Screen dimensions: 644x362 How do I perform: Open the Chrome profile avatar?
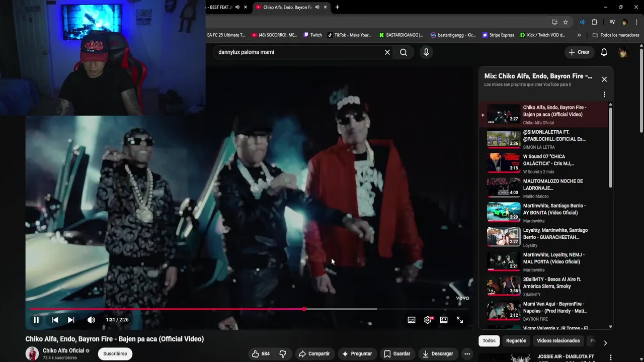point(624,22)
